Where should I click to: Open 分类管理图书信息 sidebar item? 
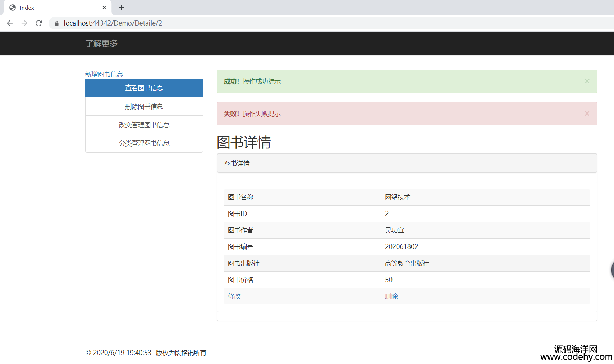(144, 143)
